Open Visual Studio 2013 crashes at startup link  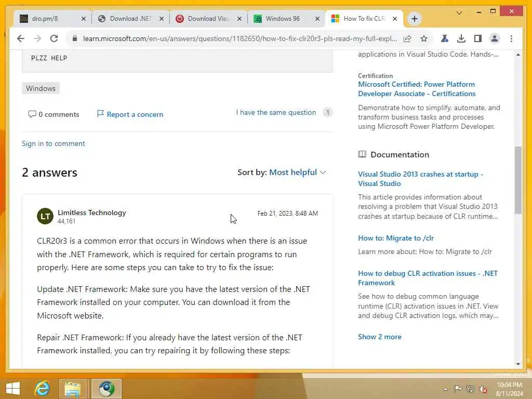pyautogui.click(x=420, y=179)
